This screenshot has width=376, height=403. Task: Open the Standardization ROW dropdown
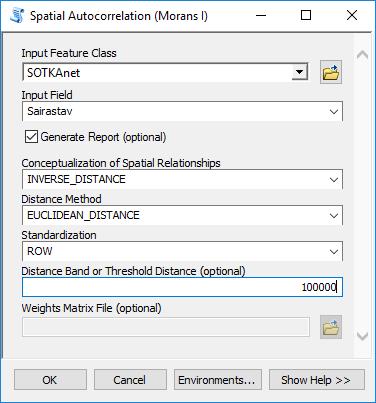point(334,251)
